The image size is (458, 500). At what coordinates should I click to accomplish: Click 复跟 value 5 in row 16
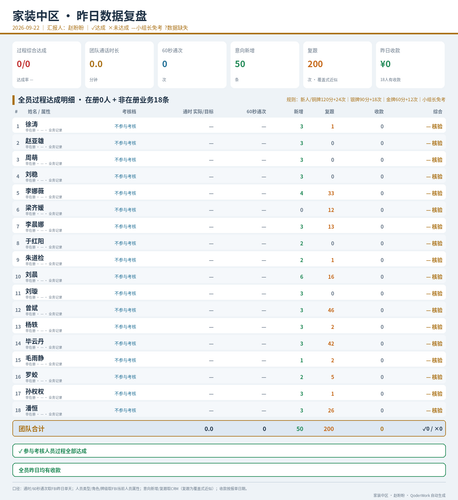tap(332, 377)
